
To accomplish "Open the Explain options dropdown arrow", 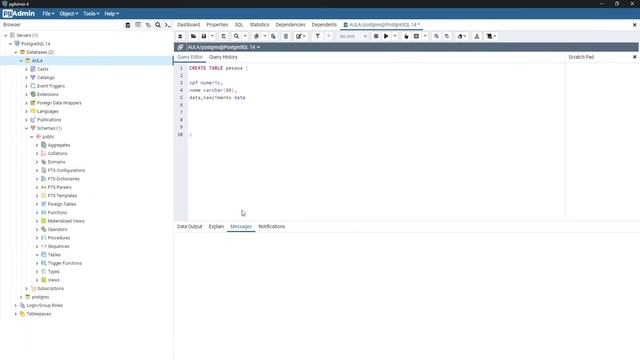I will pos(425,36).
